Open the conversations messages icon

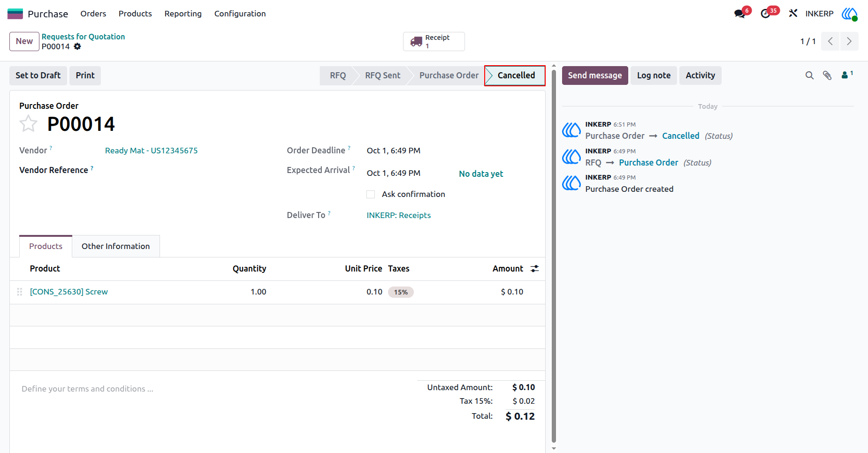740,14
